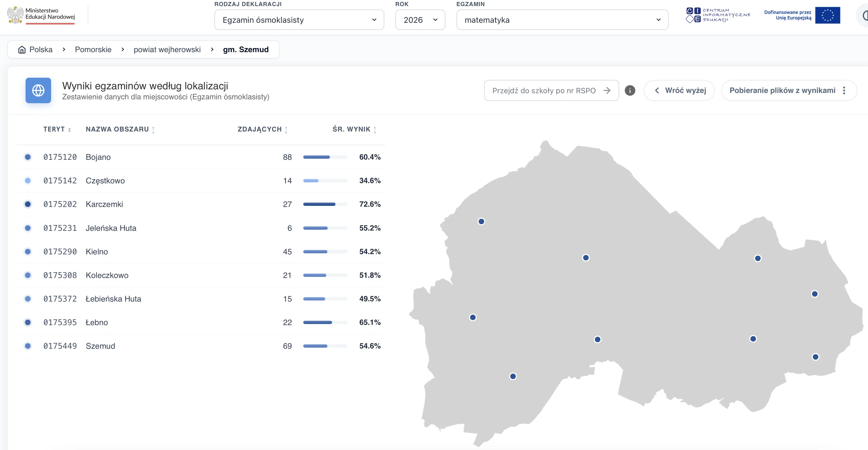Select the Kielno area name
This screenshot has width=868, height=450.
[x=97, y=252]
